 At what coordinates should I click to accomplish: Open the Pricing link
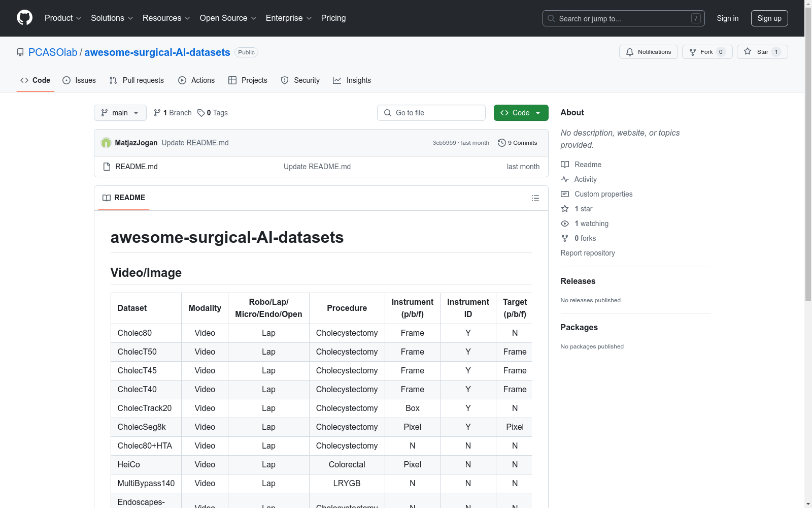333,18
